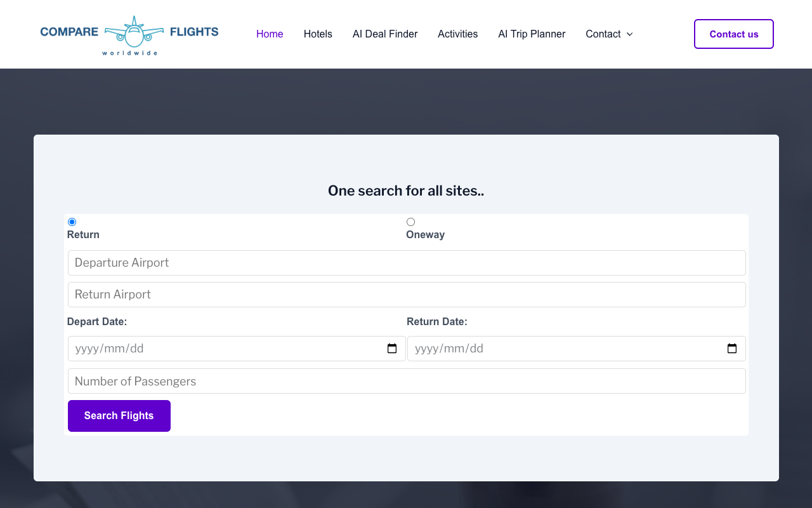Focus the Return Airport field
This screenshot has height=508, width=812.
[407, 295]
